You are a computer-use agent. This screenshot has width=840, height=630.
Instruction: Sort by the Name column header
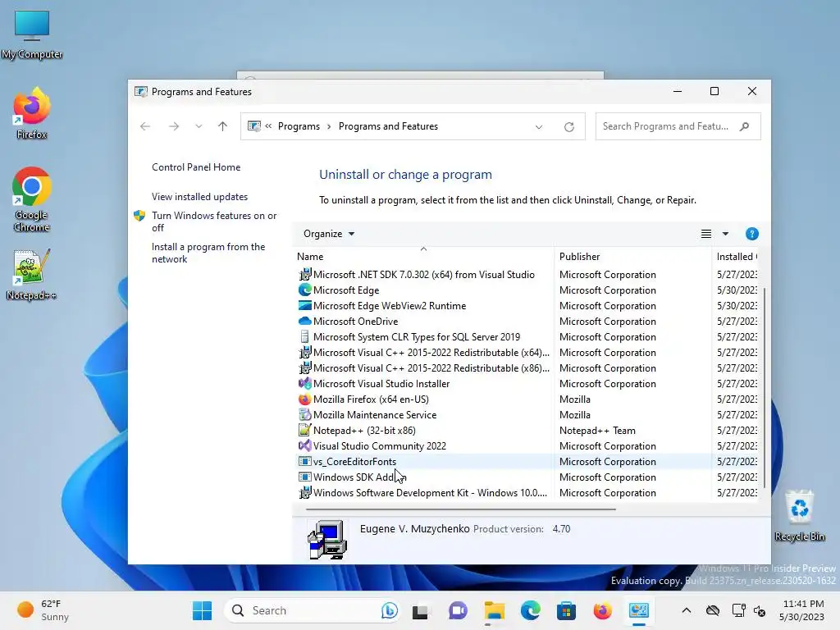pos(423,257)
